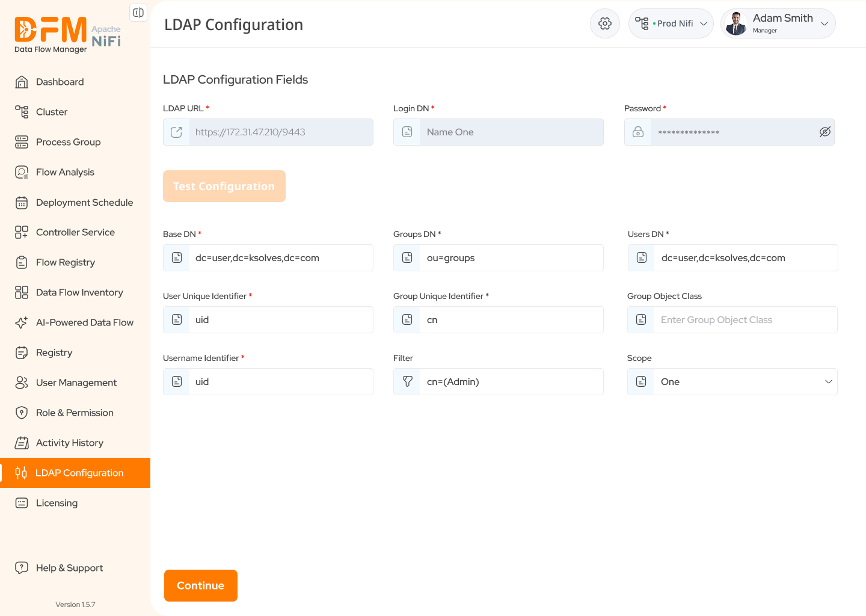Click the Help & Support chat icon
Screen dimensions: 866x616
coord(22,568)
